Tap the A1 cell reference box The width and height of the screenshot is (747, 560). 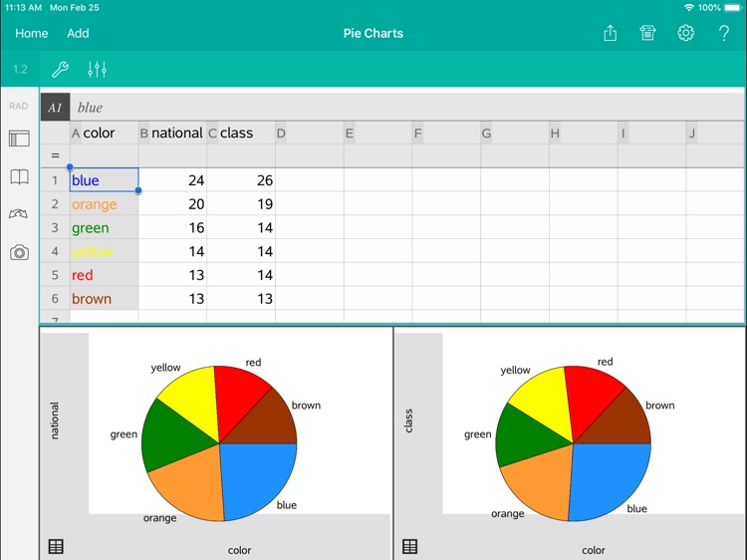pos(55,108)
